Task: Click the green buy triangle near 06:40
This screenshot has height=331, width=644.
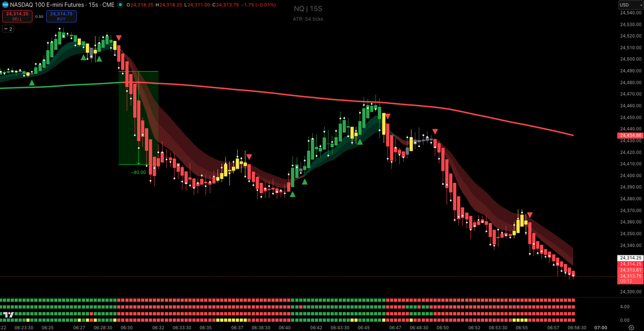Action: [x=292, y=195]
